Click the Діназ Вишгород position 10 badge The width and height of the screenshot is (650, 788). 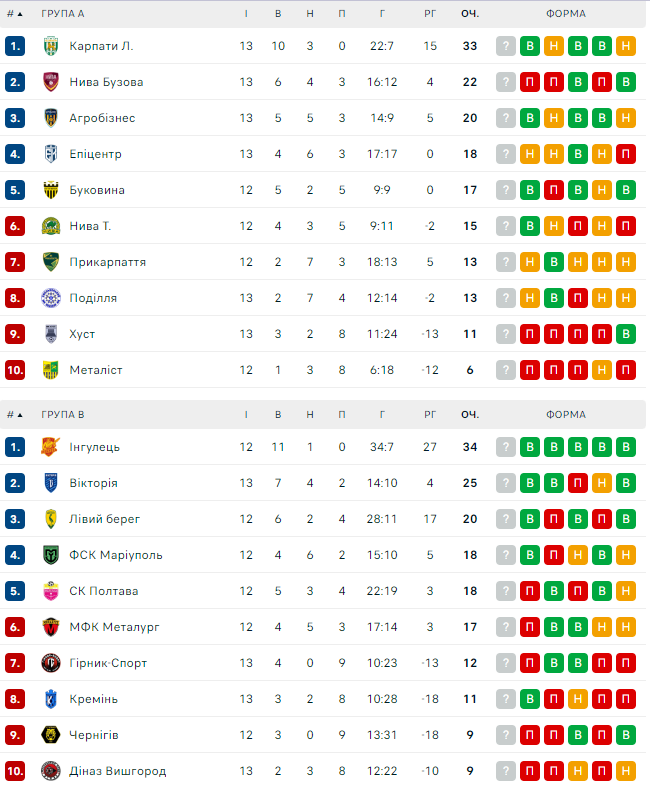(x=14, y=771)
